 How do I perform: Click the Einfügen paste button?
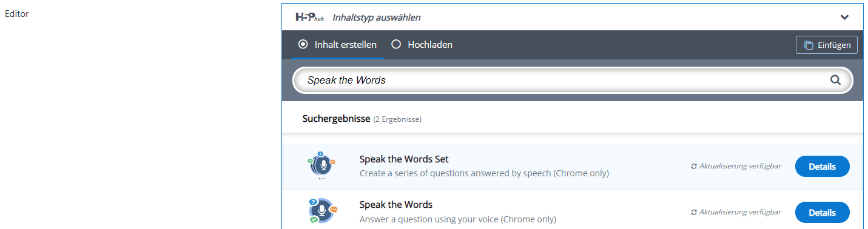coord(826,45)
